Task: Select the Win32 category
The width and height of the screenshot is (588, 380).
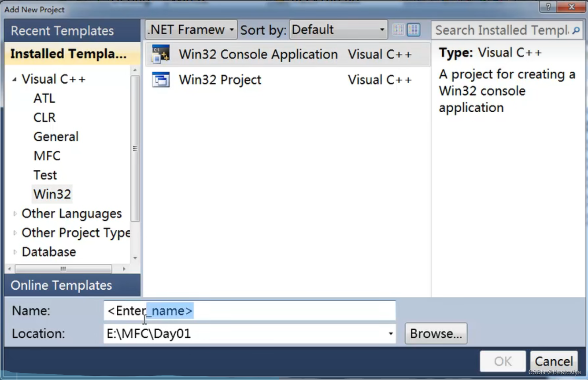Action: click(52, 194)
